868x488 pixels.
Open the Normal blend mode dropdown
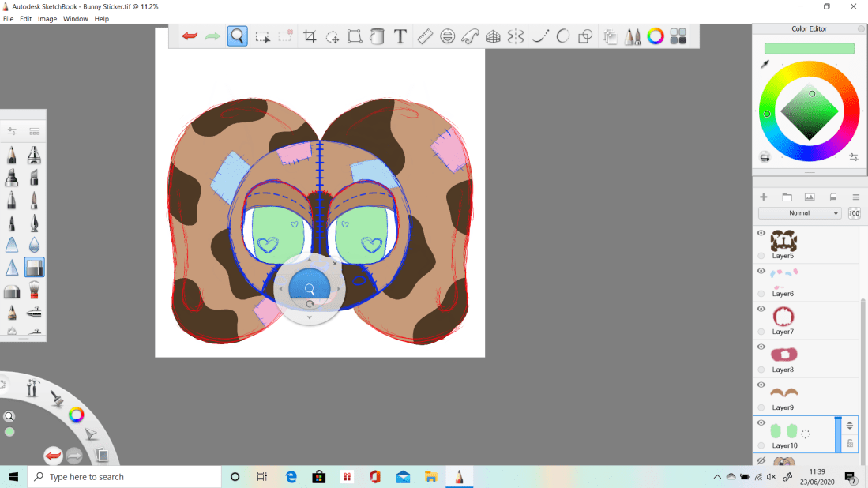pos(799,213)
